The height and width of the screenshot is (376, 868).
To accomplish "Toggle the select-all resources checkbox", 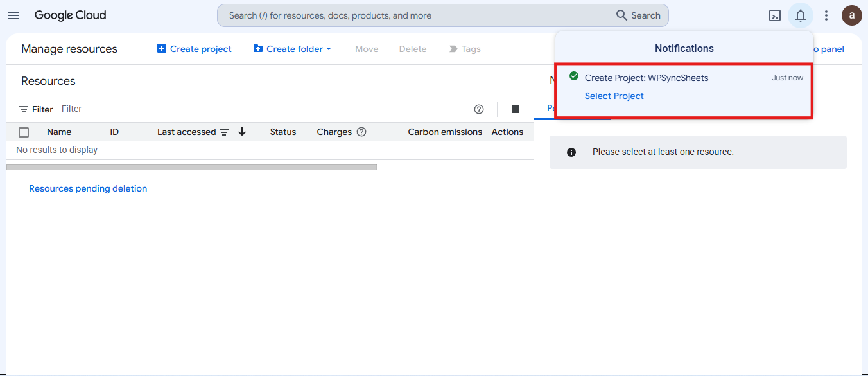I will tap(24, 132).
